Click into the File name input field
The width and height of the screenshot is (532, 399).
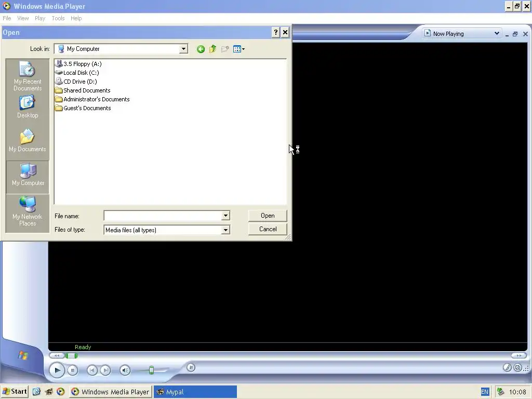163,216
